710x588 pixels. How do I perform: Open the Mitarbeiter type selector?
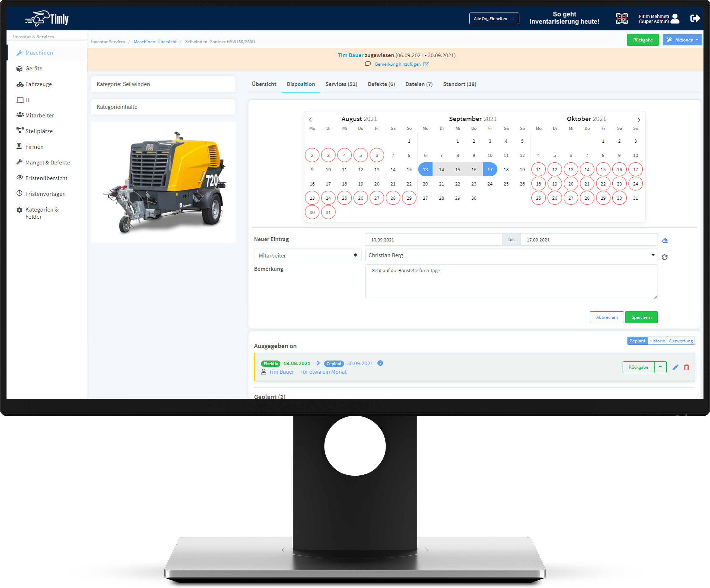tap(307, 255)
